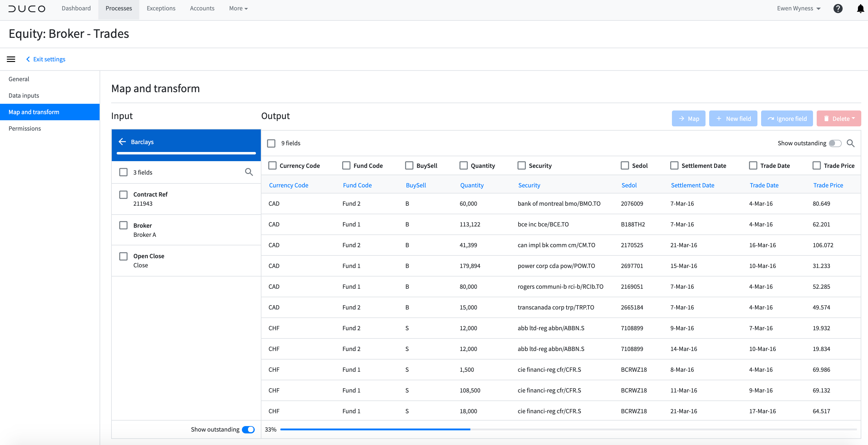Image resolution: width=868 pixels, height=445 pixels.
Task: Check the Contract Ref field checkbox
Action: [123, 194]
